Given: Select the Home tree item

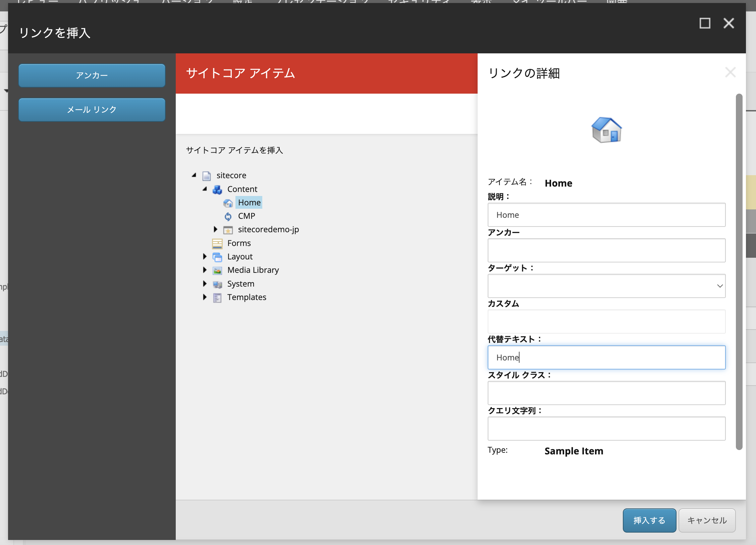Looking at the screenshot, I should click(x=249, y=202).
